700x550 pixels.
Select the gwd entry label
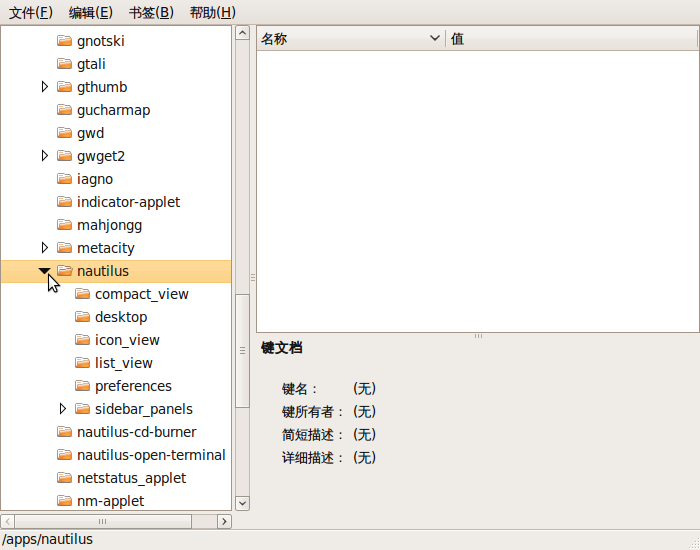[x=90, y=133]
